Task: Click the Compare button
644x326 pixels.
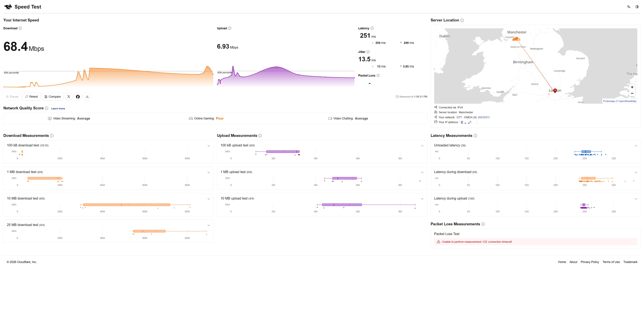Action: coord(53,97)
